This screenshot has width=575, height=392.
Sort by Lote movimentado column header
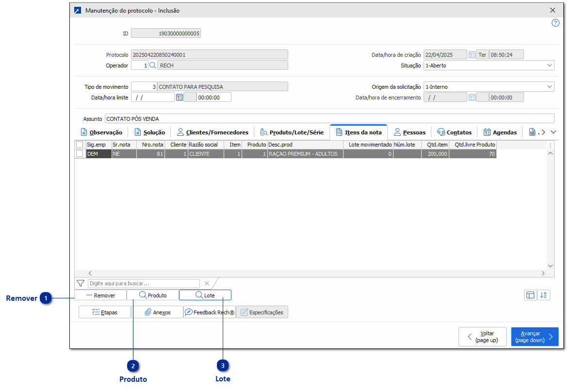point(368,145)
